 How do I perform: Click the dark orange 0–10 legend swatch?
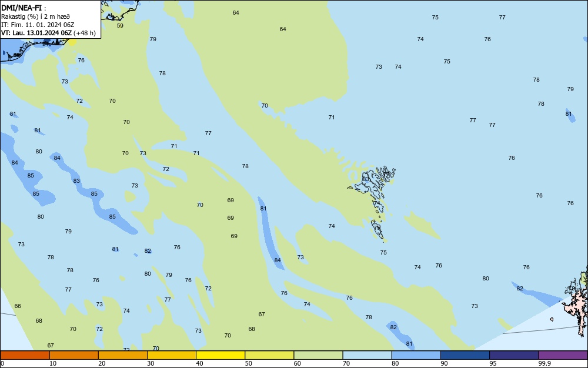25,355
